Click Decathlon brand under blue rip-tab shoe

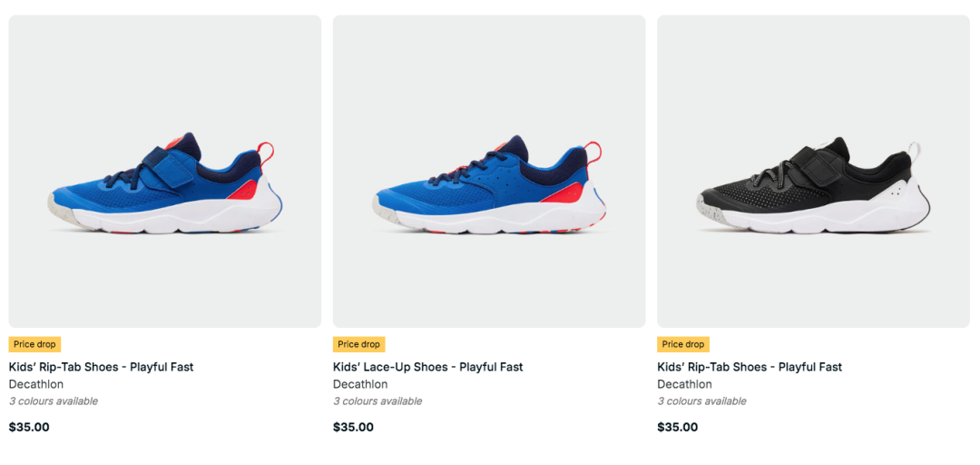click(36, 384)
